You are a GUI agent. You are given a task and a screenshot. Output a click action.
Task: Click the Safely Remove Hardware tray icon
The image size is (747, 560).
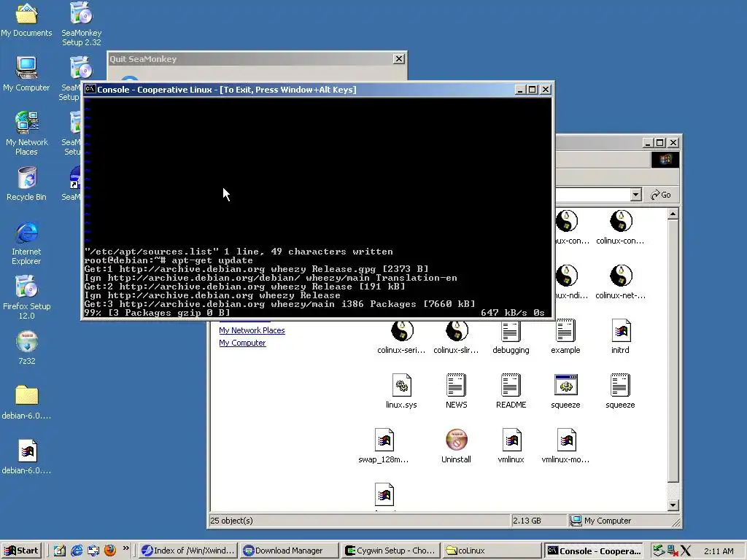[x=659, y=551]
